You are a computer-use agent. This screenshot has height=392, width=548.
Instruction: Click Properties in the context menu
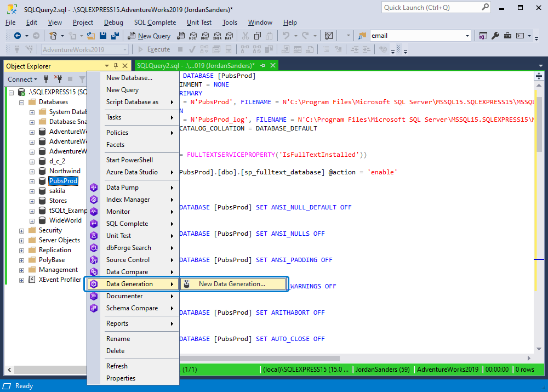click(x=121, y=378)
